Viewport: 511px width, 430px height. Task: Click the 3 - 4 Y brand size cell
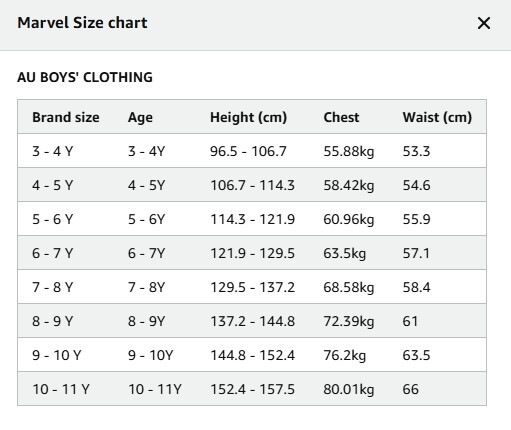[x=53, y=151]
